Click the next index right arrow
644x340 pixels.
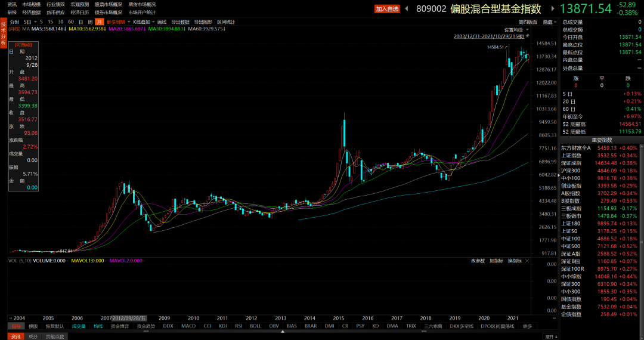552,9
